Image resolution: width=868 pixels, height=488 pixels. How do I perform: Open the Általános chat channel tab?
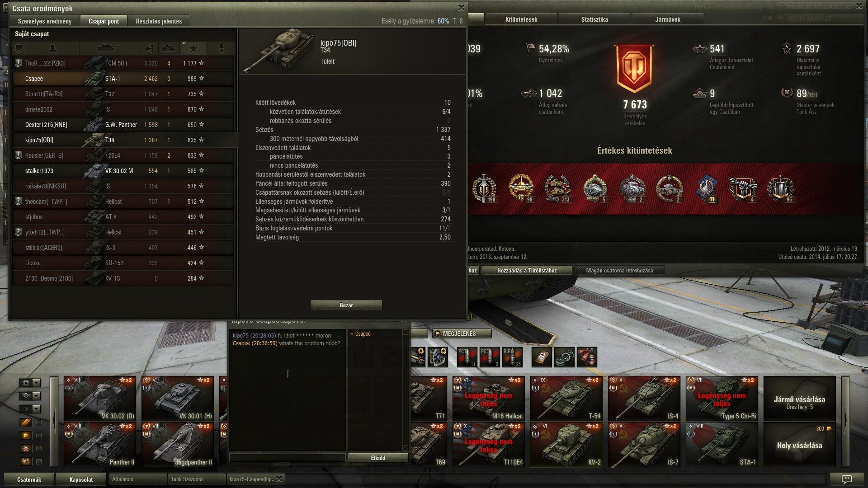click(138, 479)
